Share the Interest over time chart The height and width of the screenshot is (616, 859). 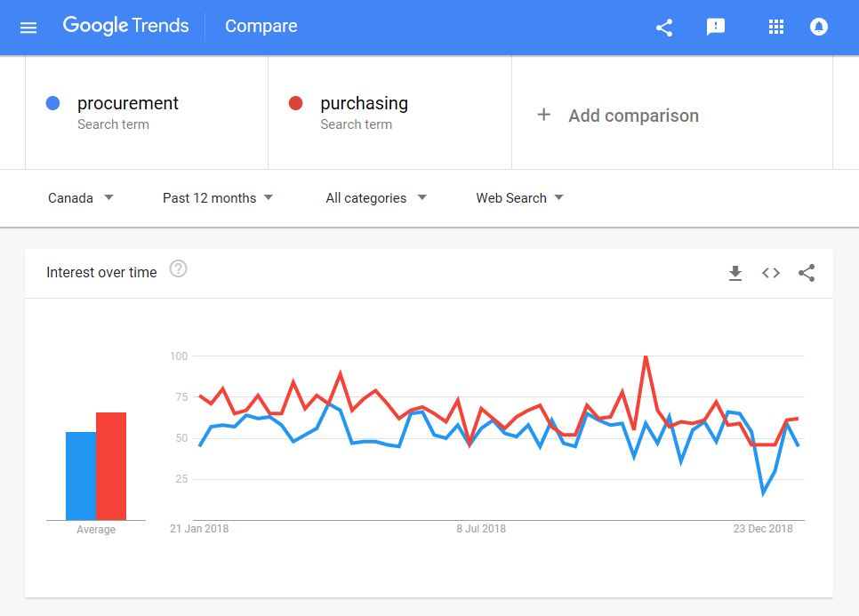coord(807,273)
